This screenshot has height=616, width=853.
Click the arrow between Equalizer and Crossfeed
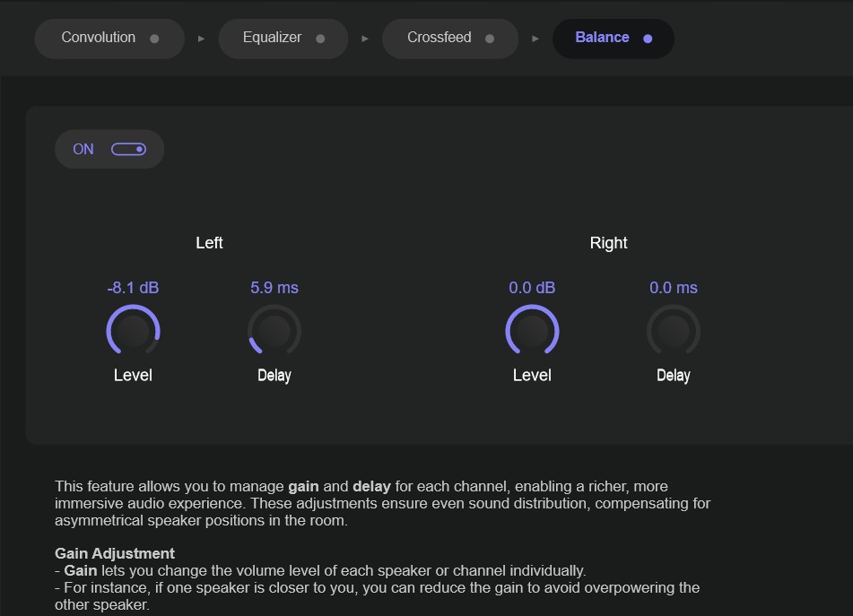[x=365, y=39]
